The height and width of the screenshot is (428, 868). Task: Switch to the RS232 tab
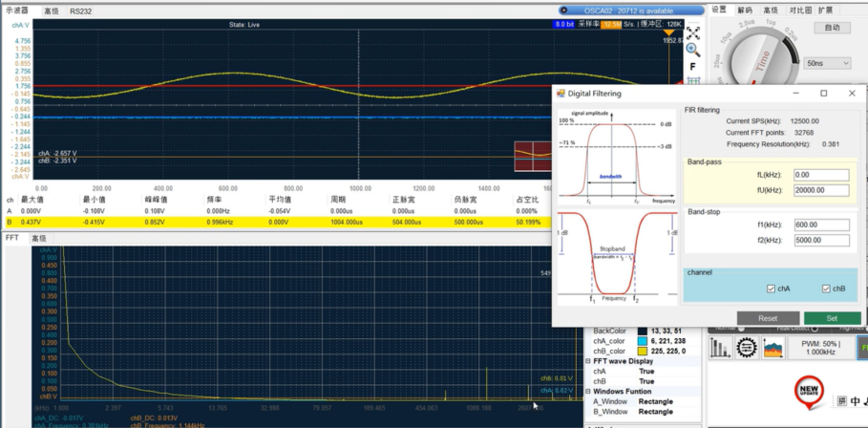coord(81,11)
